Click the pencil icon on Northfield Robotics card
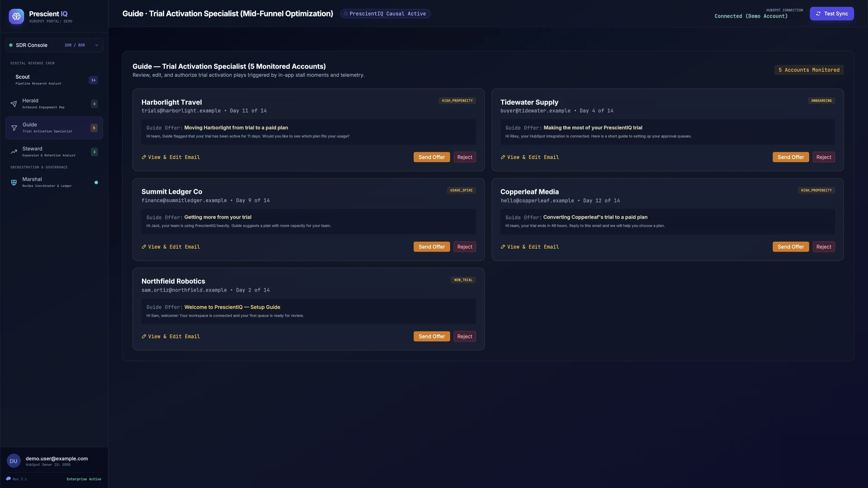This screenshot has height=488, width=868. (144, 337)
